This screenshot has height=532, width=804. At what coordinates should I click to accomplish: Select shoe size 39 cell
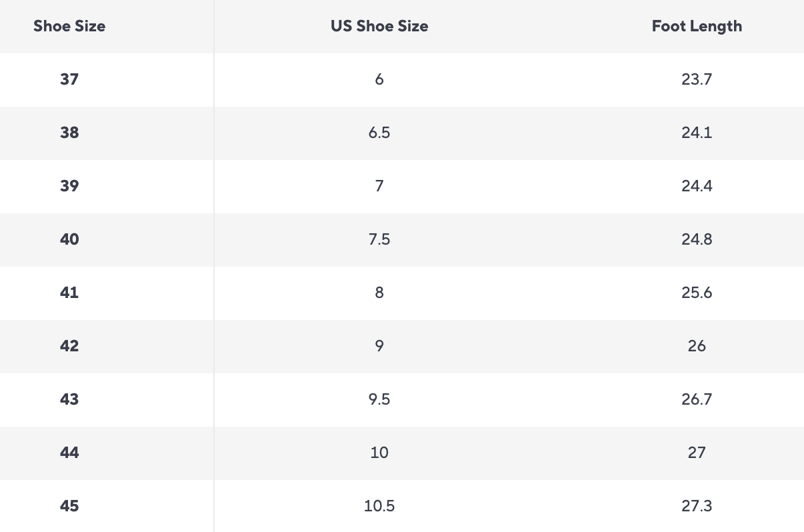[69, 186]
